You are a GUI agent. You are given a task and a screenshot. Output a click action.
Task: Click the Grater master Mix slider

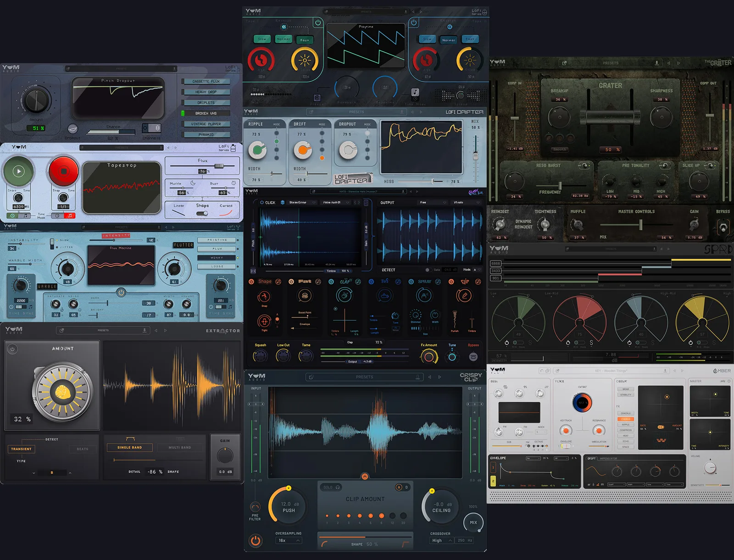tap(637, 225)
